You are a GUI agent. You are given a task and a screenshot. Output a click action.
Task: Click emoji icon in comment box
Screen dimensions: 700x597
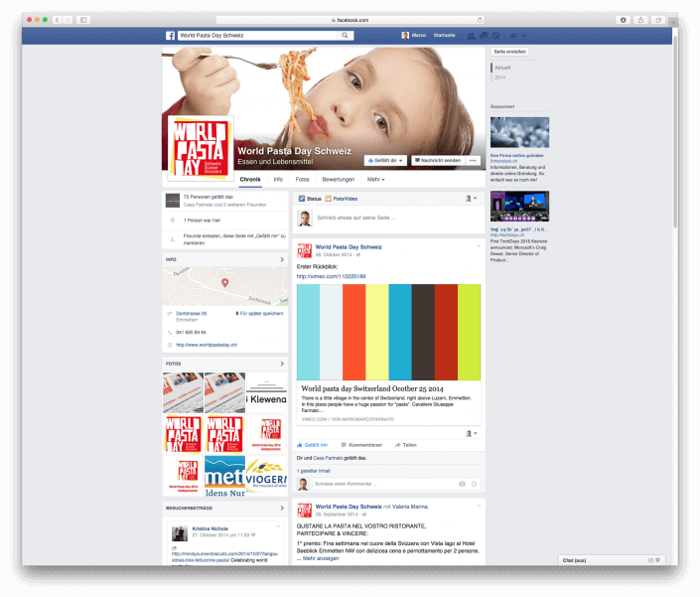tap(474, 484)
